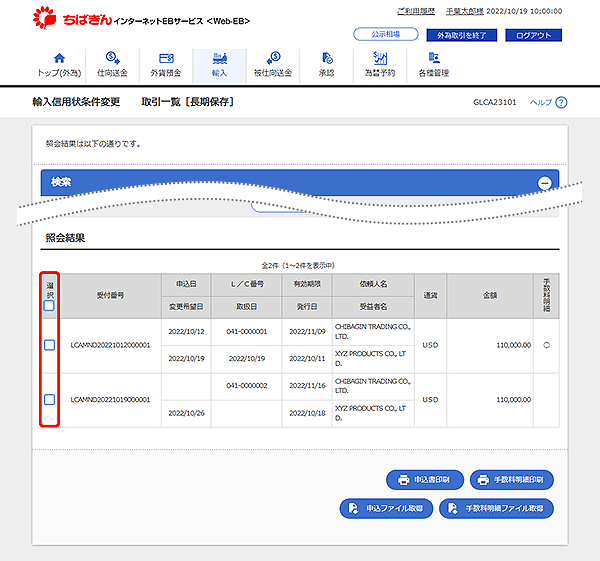The width and height of the screenshot is (600, 561).
Task: Click the 取扱日 column header
Action: (246, 307)
